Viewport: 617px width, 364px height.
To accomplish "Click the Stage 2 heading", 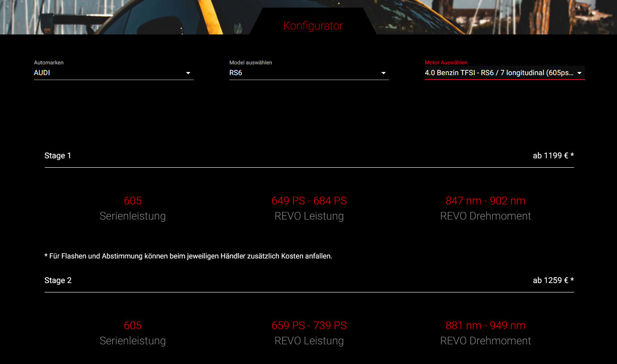I will (58, 280).
